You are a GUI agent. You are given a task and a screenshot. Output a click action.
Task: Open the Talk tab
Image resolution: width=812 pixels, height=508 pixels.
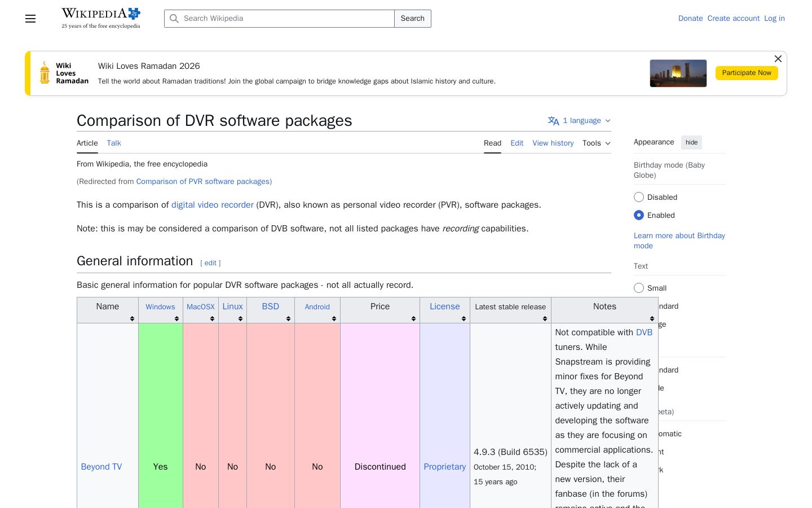coord(114,143)
